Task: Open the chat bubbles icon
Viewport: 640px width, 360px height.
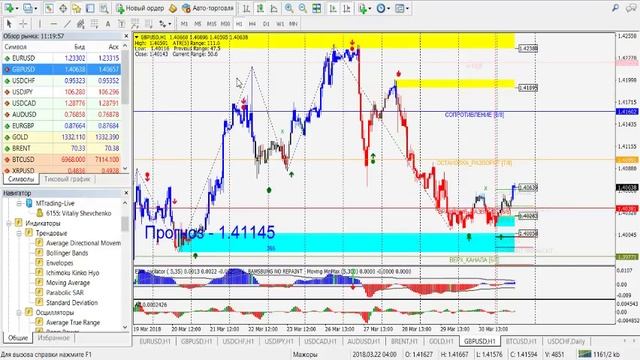Action: (631, 8)
